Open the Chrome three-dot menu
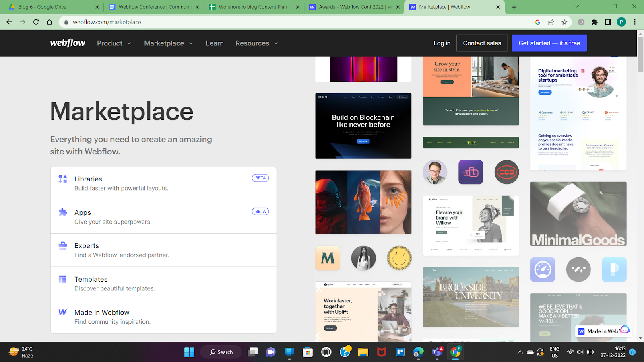Image resolution: width=644 pixels, height=362 pixels. (635, 22)
